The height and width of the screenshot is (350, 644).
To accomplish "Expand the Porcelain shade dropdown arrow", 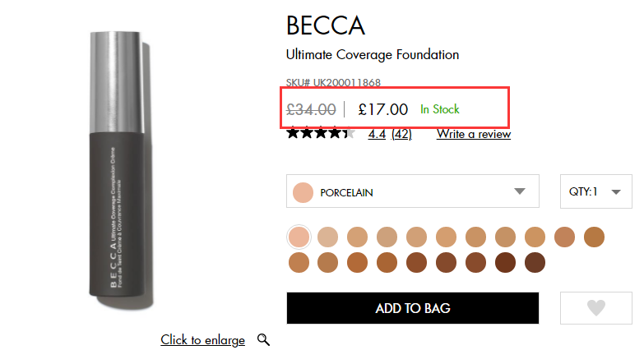I will [519, 191].
